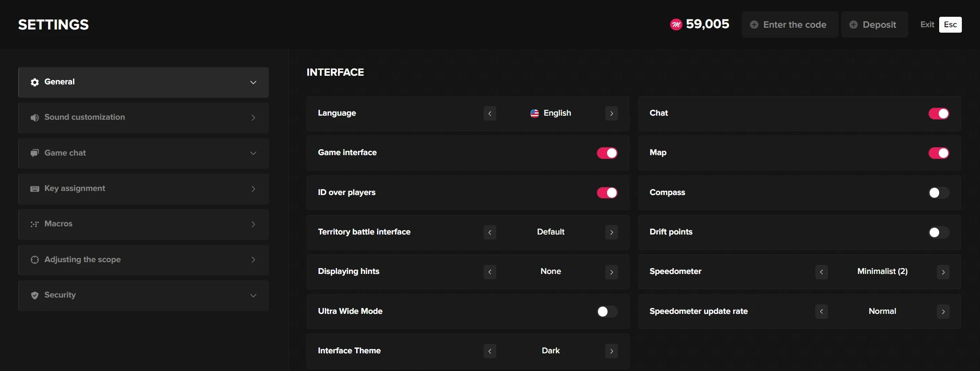Collapse the General section chevron
Viewport: 980px width, 371px height.
pos(253,83)
